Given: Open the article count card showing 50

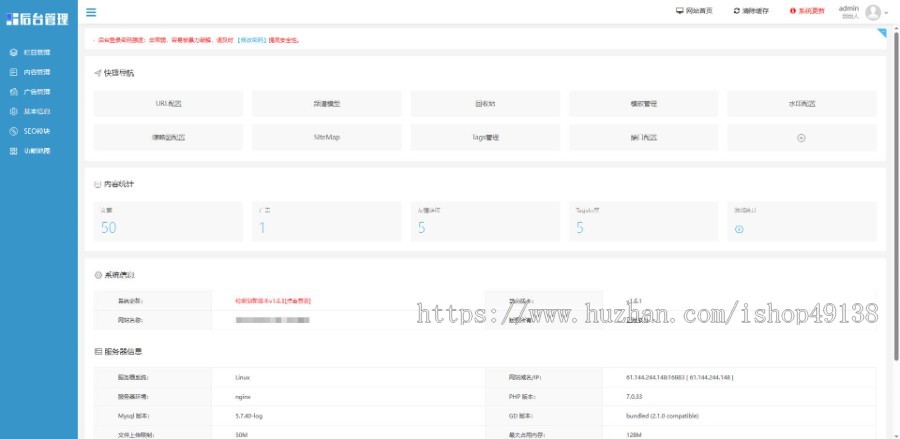Looking at the screenshot, I should click(168, 222).
